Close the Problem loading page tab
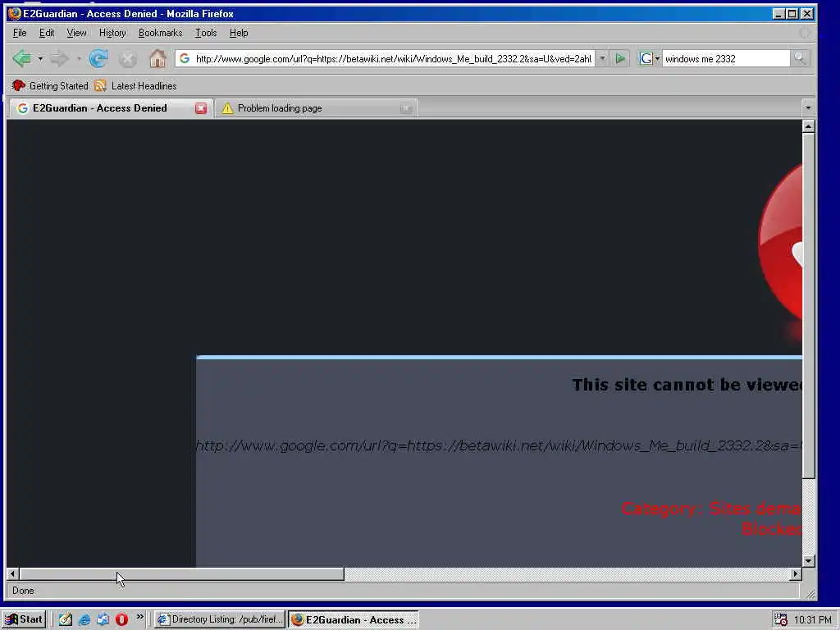 (x=406, y=108)
